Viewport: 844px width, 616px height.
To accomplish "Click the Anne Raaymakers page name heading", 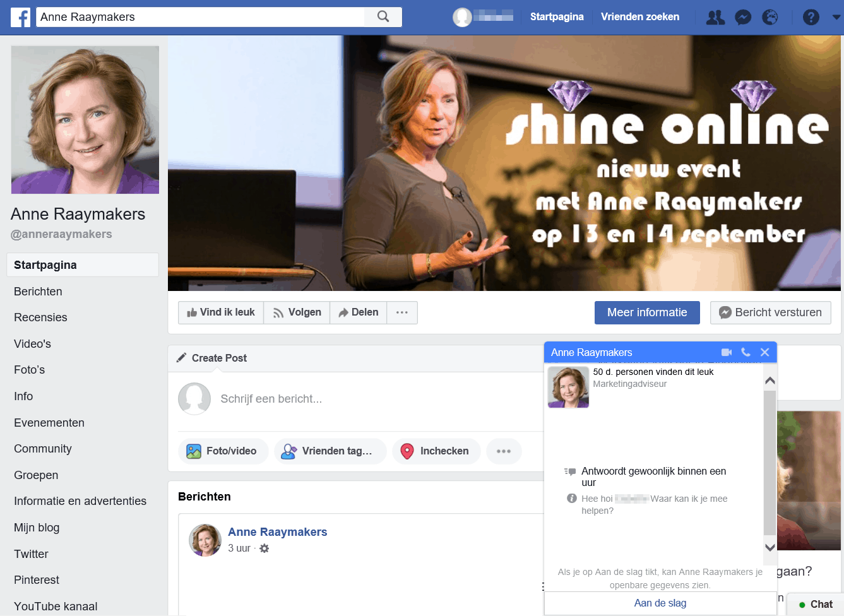I will click(78, 214).
